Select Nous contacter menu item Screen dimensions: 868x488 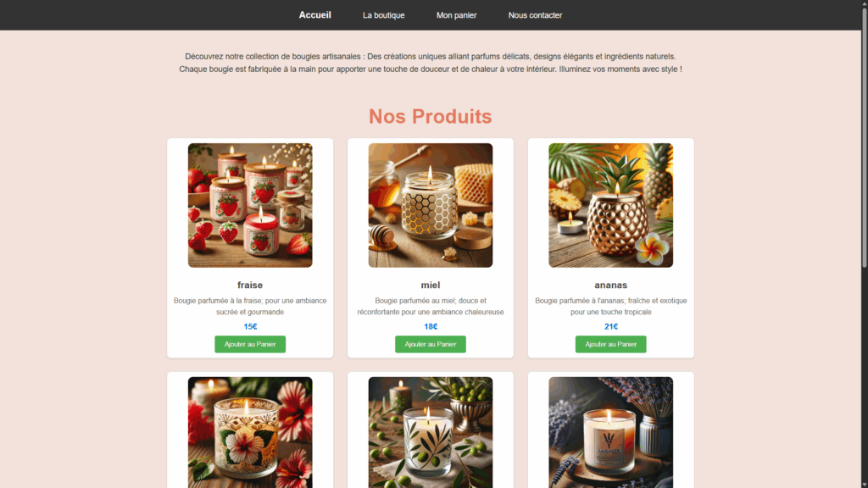[x=535, y=15]
